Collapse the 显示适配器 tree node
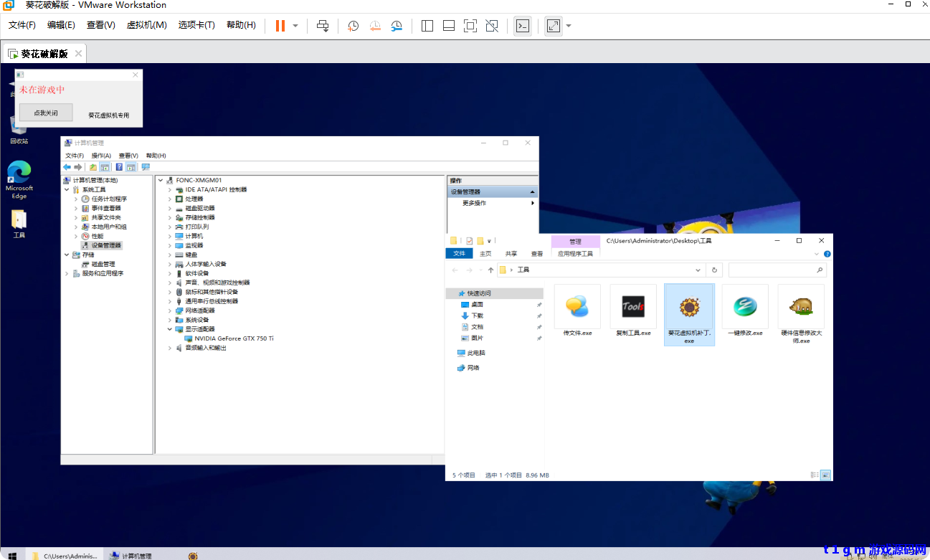Screen dimensions: 930x560 170,329
